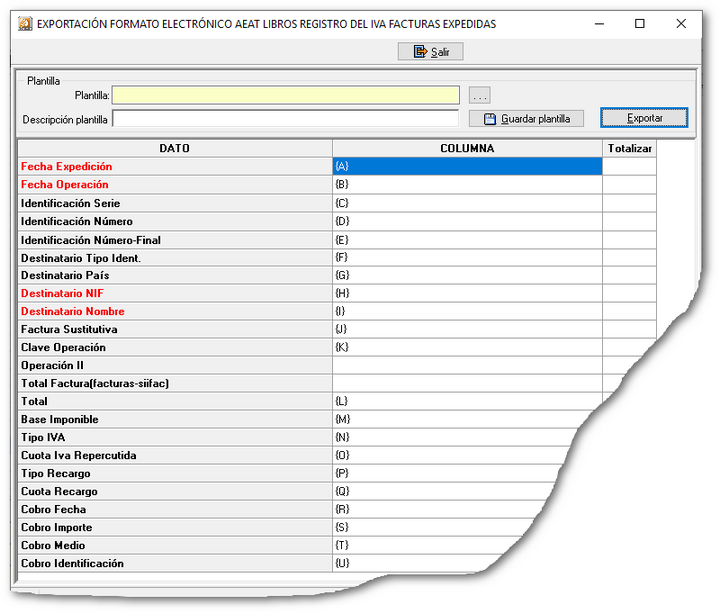Select the Tipo Recargo row label
Screen dimensions: 720x614
coord(175,473)
